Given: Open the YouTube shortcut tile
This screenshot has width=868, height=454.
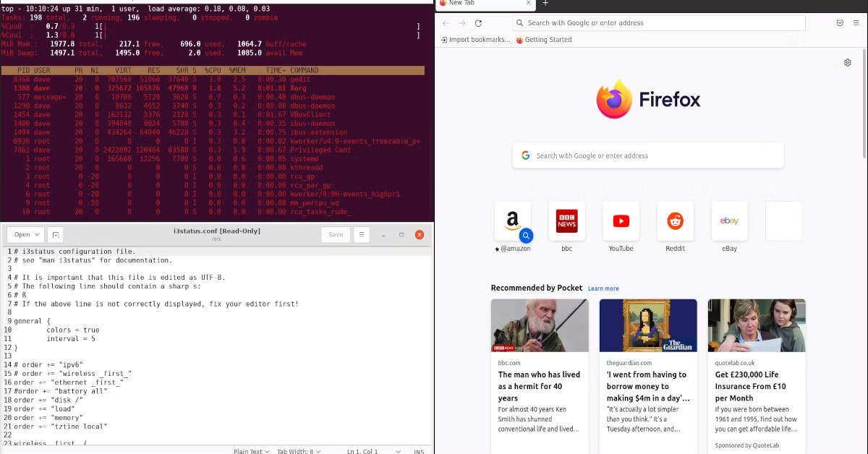Looking at the screenshot, I should [621, 221].
